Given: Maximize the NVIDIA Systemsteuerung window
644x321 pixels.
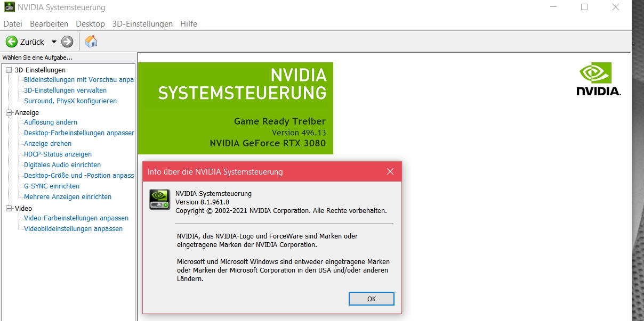Looking at the screenshot, I should [x=584, y=7].
